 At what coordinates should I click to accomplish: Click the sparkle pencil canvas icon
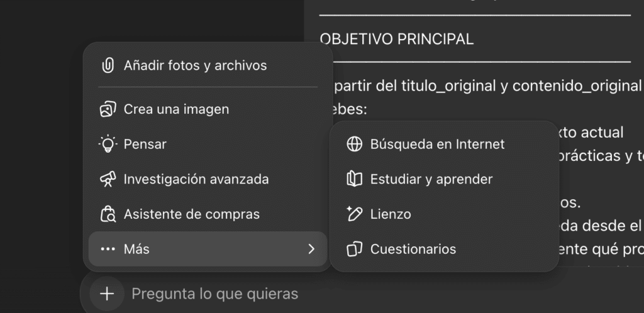pyautogui.click(x=354, y=214)
